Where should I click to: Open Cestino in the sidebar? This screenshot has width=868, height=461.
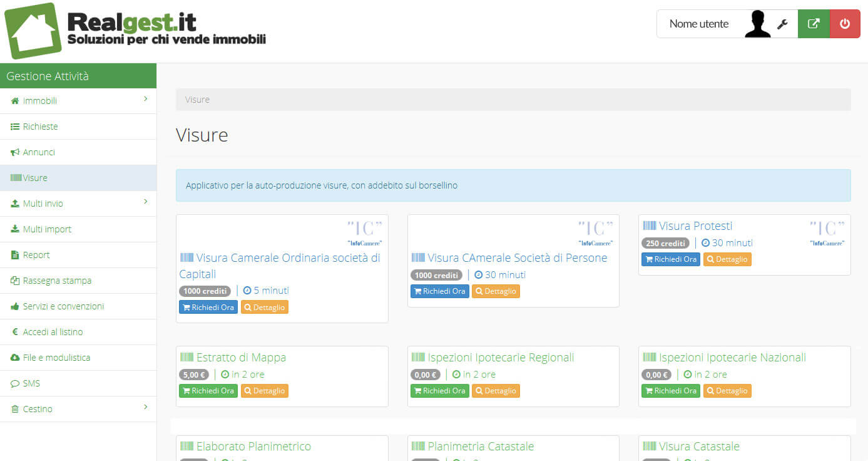point(78,409)
